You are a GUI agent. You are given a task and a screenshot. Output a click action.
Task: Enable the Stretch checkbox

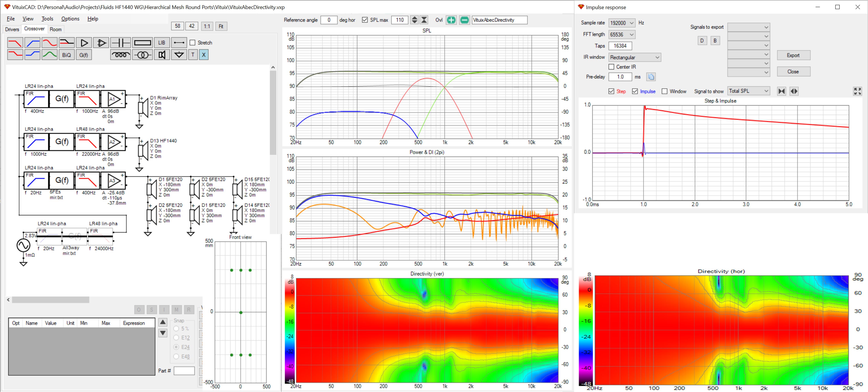(192, 43)
